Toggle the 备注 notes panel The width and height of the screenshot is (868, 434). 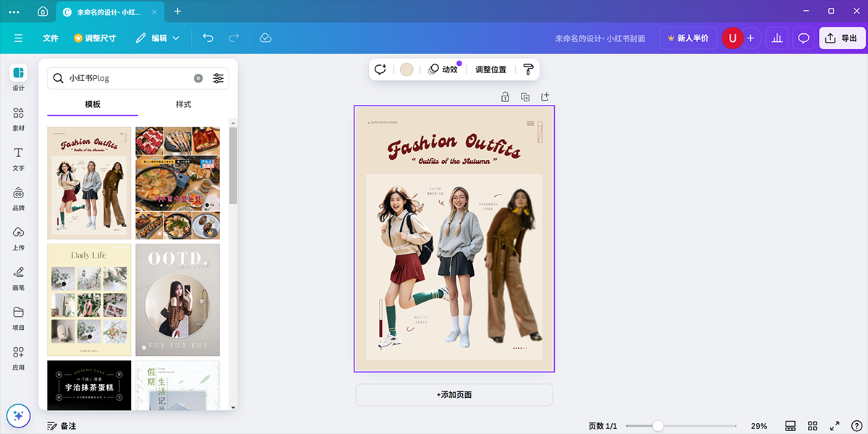[x=66, y=426]
